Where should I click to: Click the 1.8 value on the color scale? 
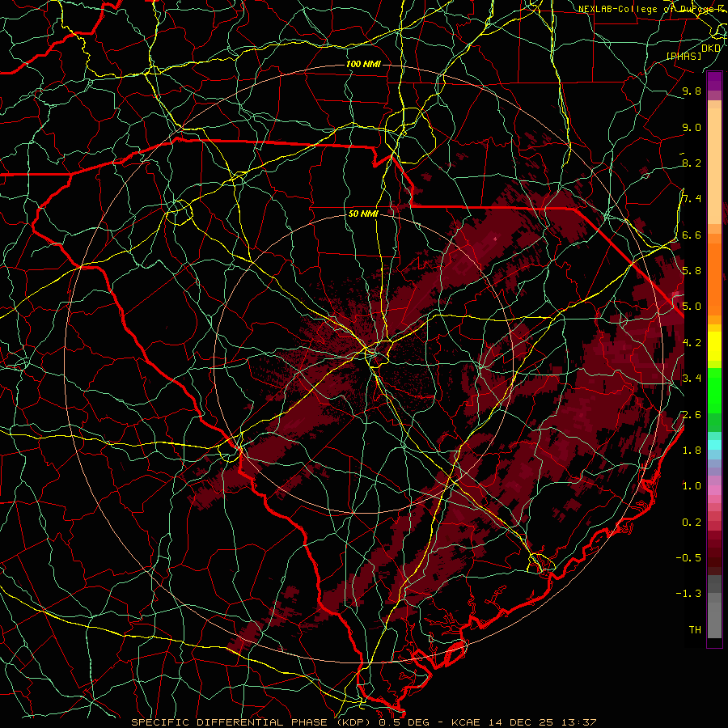[x=692, y=451]
